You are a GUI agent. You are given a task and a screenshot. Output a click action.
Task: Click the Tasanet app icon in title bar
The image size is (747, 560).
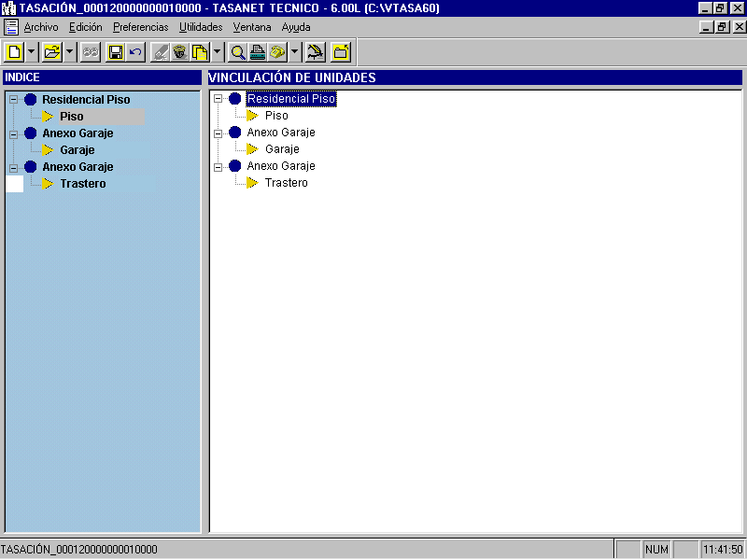tap(8, 8)
